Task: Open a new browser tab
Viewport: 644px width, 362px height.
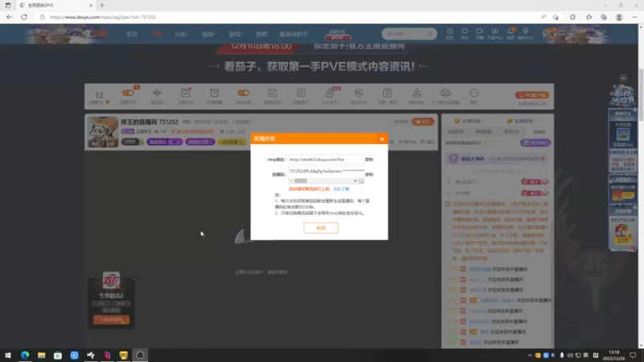Action: (x=102, y=6)
